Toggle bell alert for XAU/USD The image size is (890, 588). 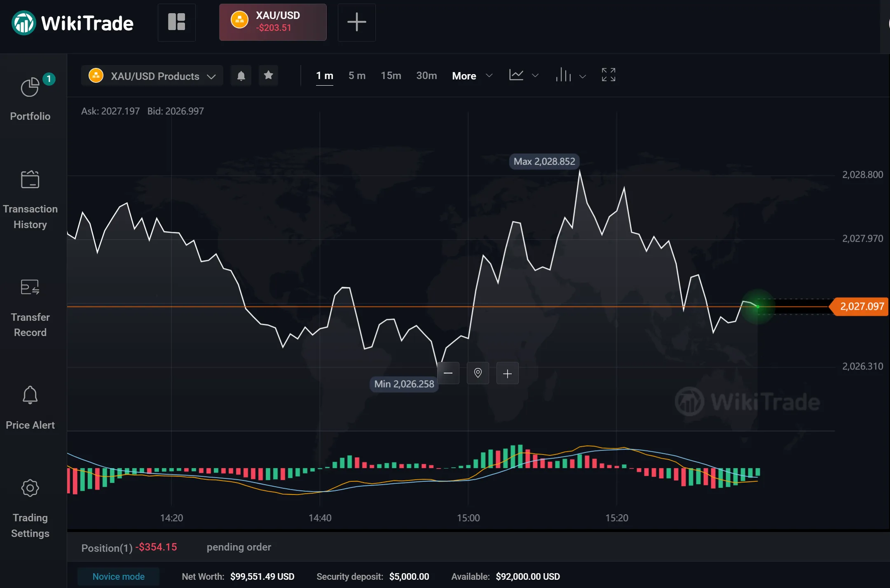[x=241, y=75]
